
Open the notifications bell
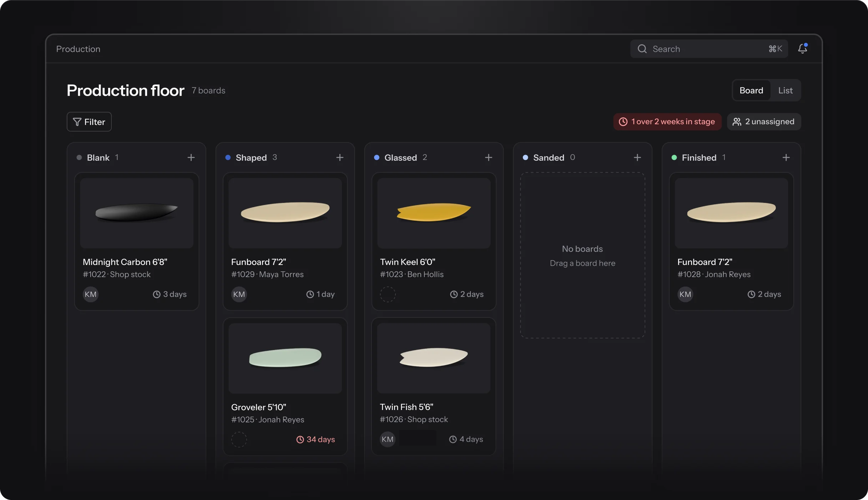pyautogui.click(x=803, y=49)
